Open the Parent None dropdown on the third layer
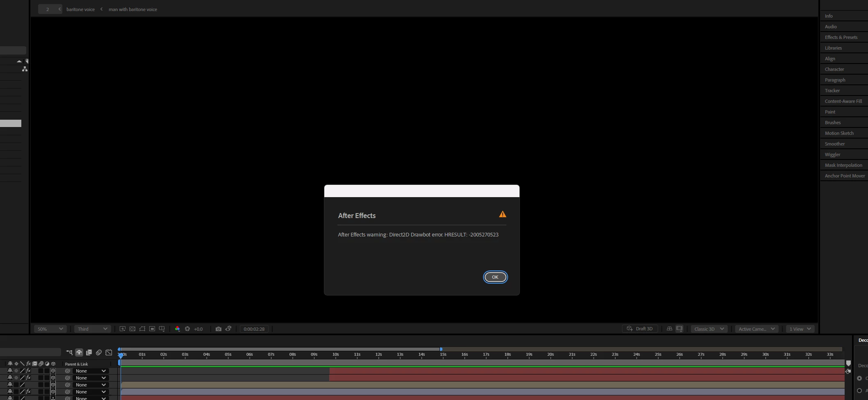This screenshot has width=868, height=400. [x=91, y=385]
